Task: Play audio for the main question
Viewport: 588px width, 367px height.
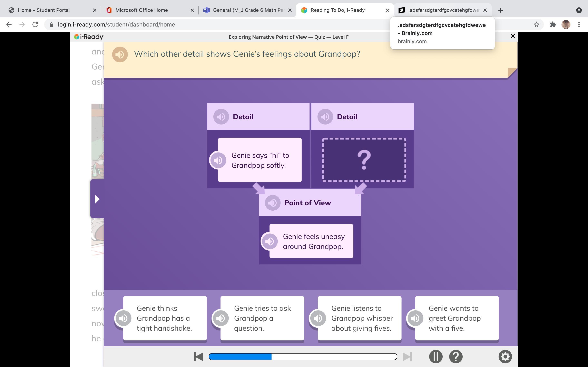Action: pyautogui.click(x=120, y=54)
